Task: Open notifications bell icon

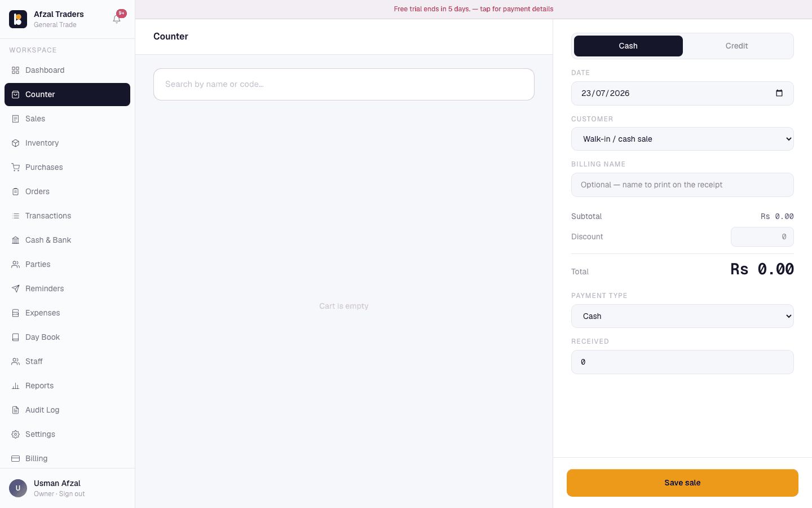Action: click(x=117, y=19)
